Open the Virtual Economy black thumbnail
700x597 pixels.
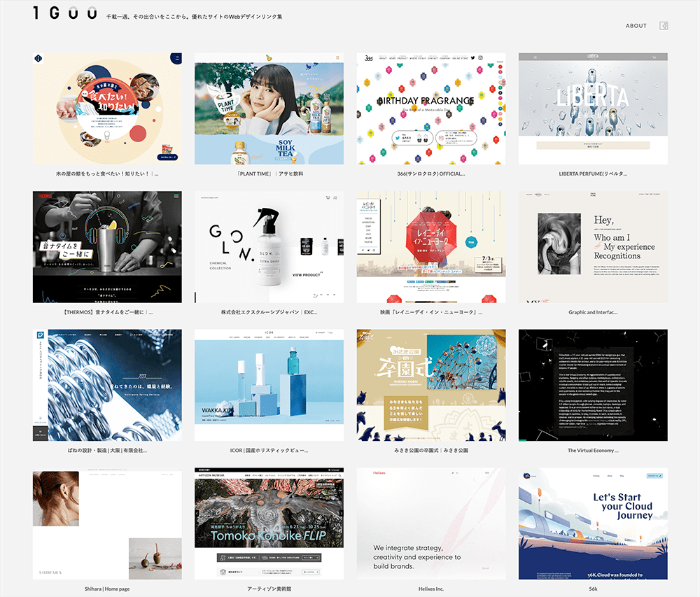point(593,385)
